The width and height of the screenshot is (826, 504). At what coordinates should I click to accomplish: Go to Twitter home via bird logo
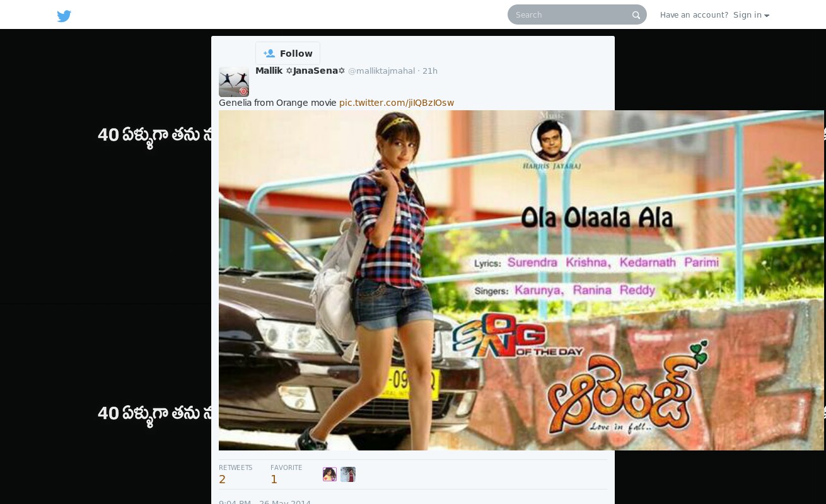point(64,16)
